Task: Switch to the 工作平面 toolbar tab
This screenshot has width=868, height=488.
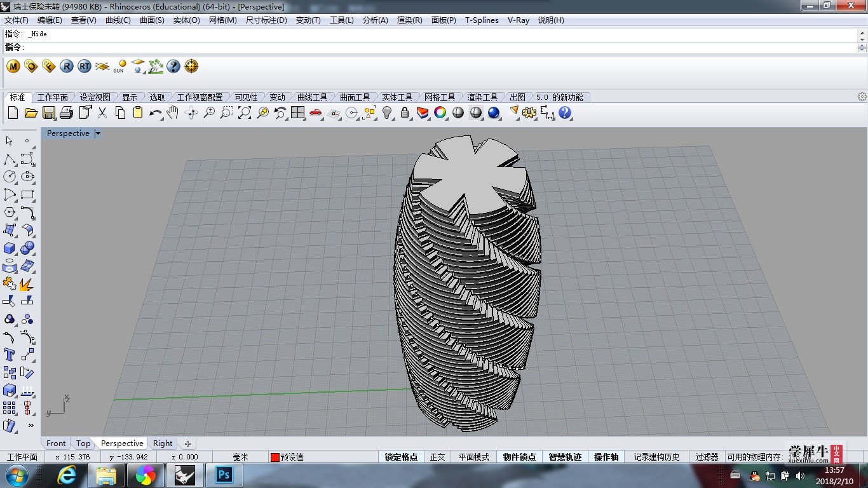Action: tap(53, 97)
